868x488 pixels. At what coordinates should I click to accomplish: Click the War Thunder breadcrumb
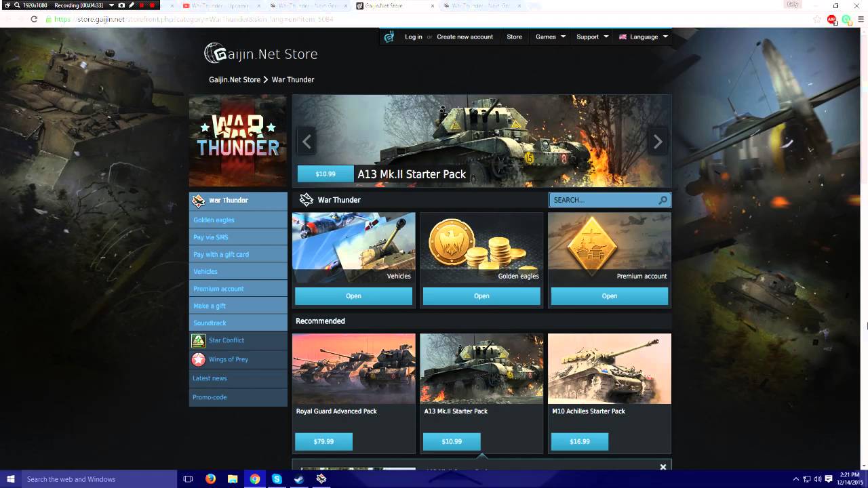coord(293,79)
